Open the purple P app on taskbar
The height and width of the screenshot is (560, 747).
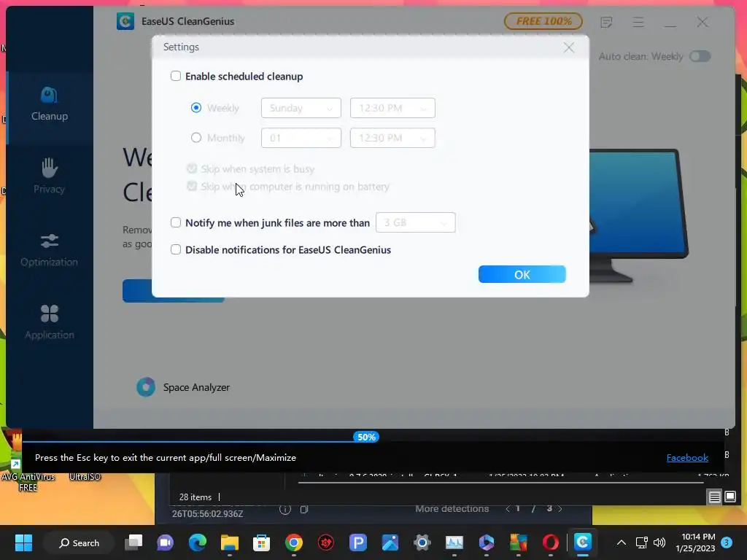(357, 542)
